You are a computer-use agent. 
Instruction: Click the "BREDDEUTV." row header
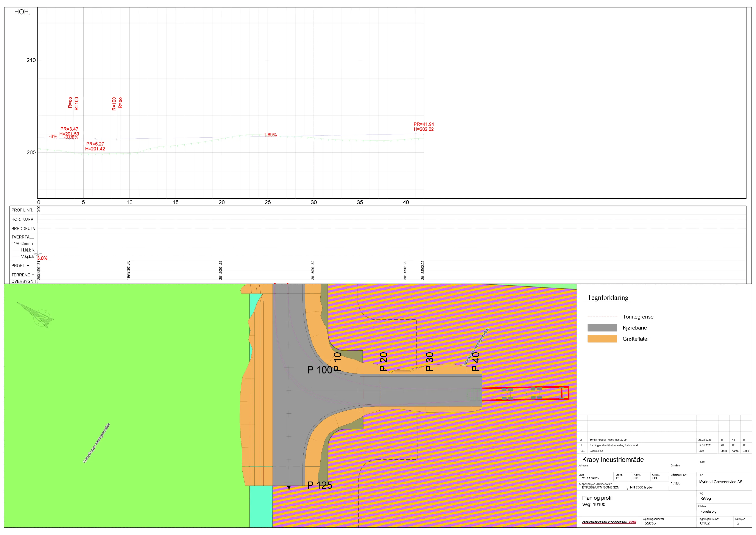(24, 229)
